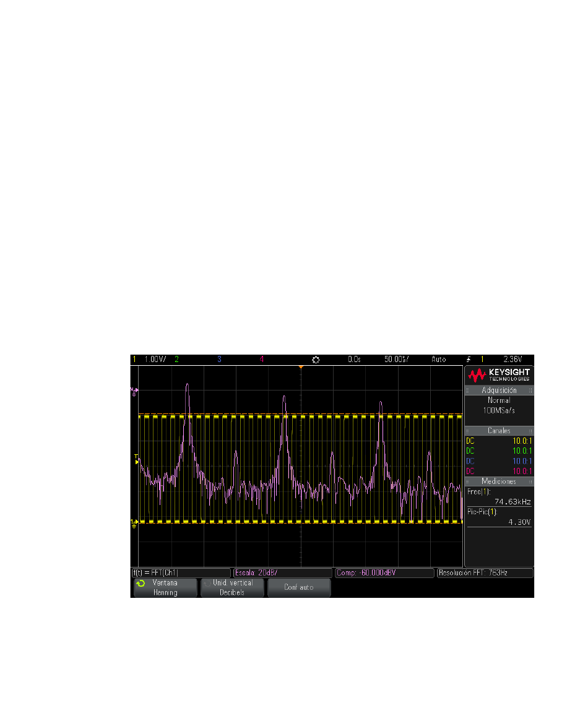Select channel 2 indicator in top bar
Viewport: 588px width, 721px height.
(x=176, y=359)
